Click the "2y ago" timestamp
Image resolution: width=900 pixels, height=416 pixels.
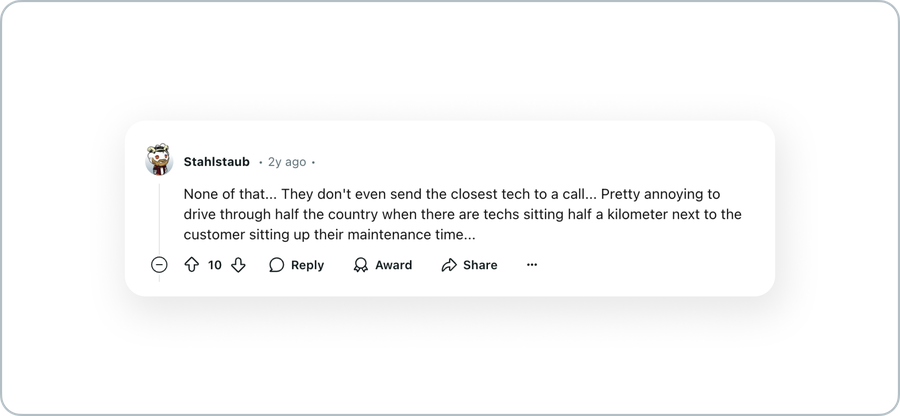coord(287,162)
